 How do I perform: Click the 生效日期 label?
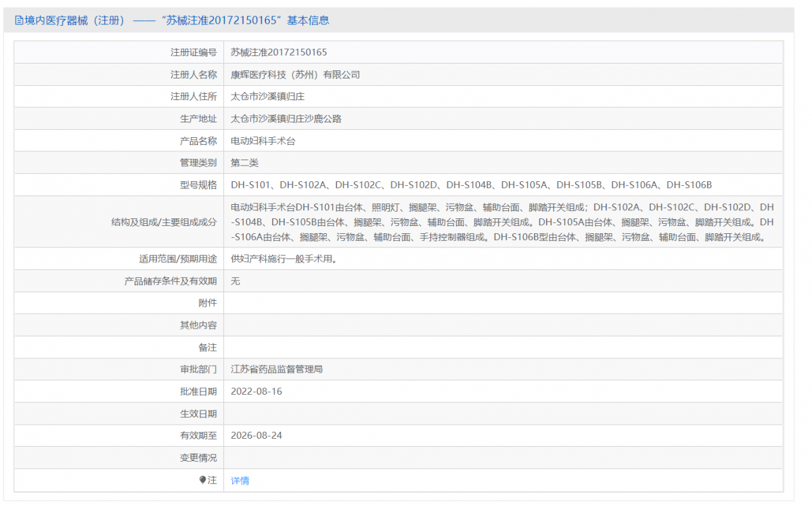tap(198, 414)
